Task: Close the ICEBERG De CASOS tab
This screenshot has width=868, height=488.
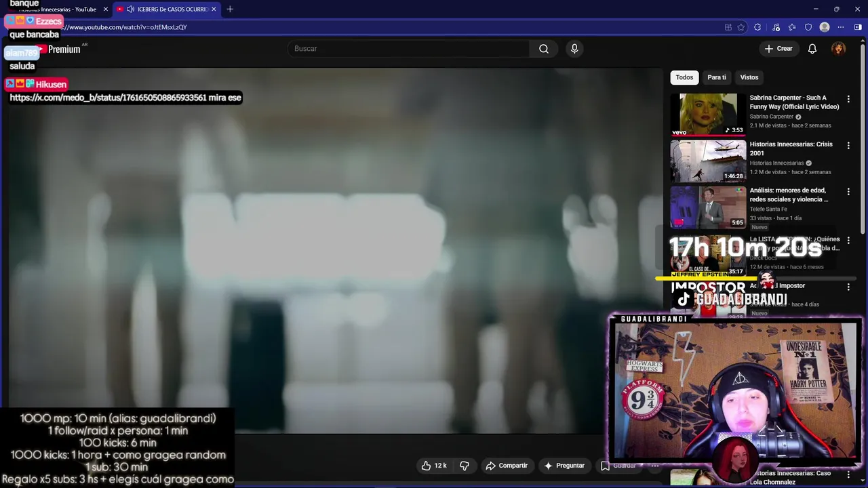Action: click(214, 9)
